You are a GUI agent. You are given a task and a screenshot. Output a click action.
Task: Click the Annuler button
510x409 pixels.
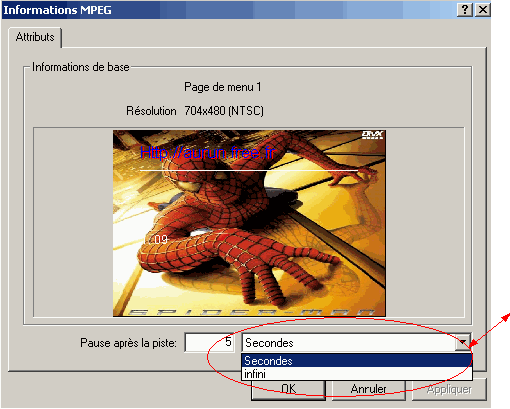[x=368, y=389]
